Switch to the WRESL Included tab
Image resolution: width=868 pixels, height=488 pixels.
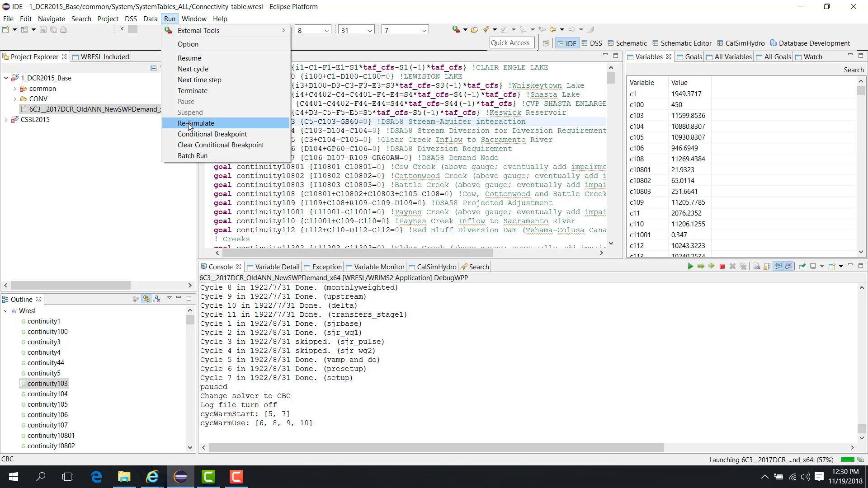100,56
